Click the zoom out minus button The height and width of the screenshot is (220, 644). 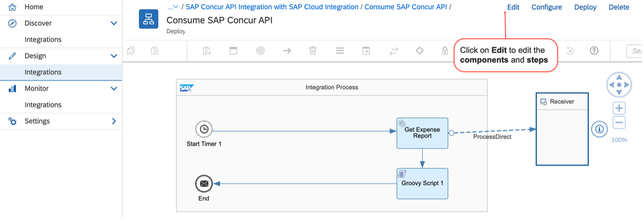point(619,123)
